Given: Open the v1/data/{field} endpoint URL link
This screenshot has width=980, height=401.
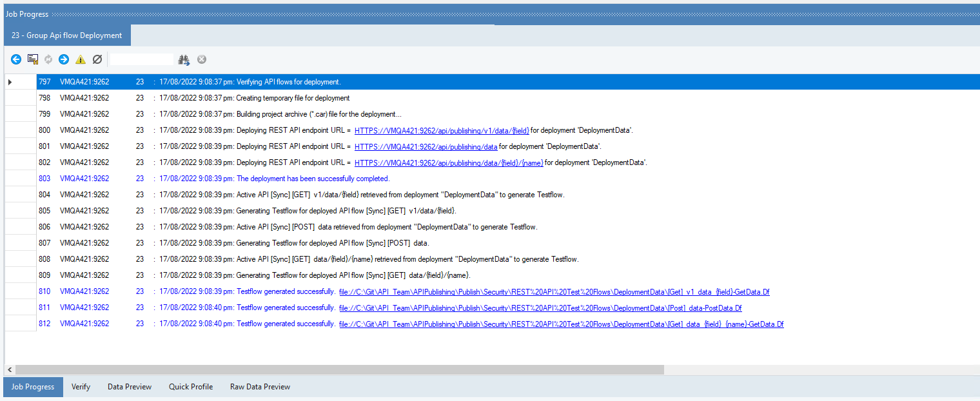Looking at the screenshot, I should [x=441, y=131].
